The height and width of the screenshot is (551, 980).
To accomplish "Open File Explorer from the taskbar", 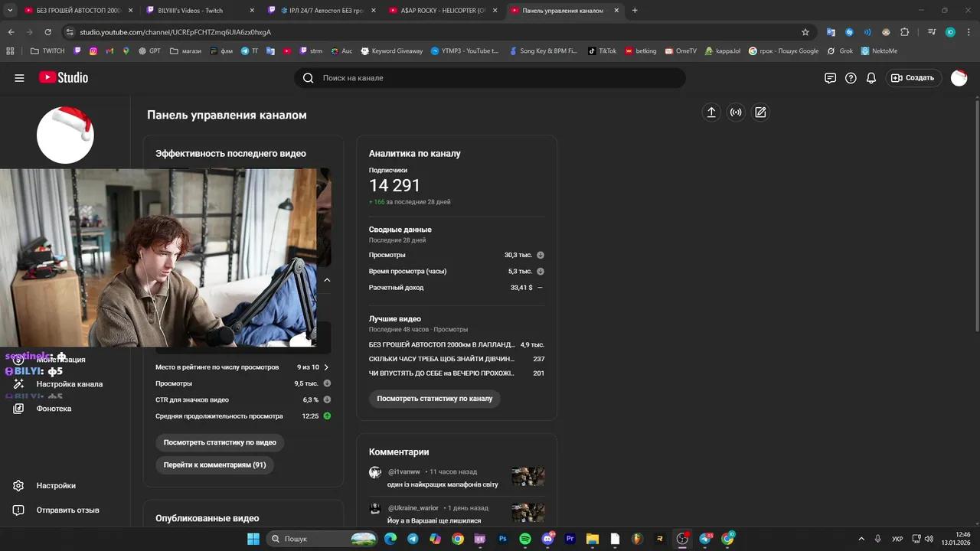I will point(592,539).
